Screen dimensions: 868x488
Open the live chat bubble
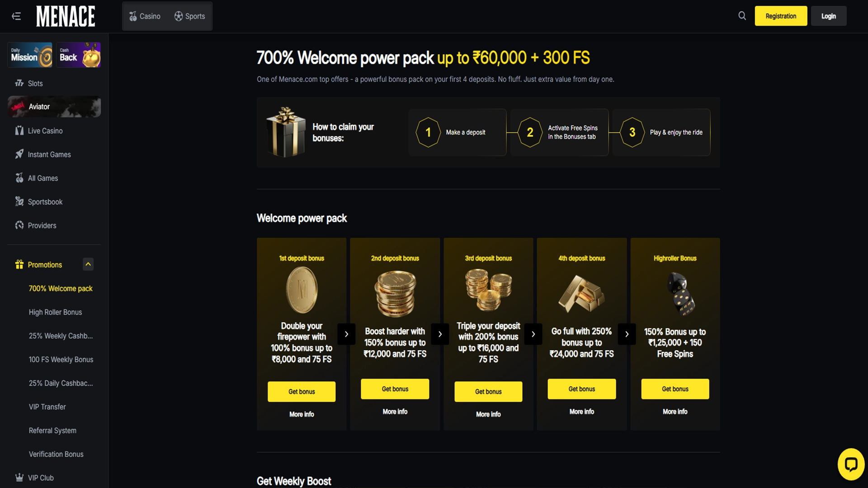pyautogui.click(x=852, y=464)
